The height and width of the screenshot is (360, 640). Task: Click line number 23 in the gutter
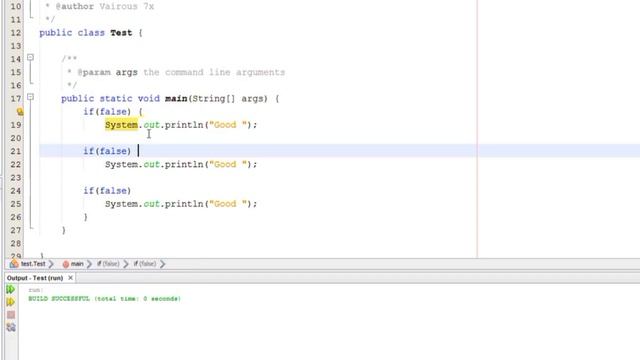pos(16,178)
